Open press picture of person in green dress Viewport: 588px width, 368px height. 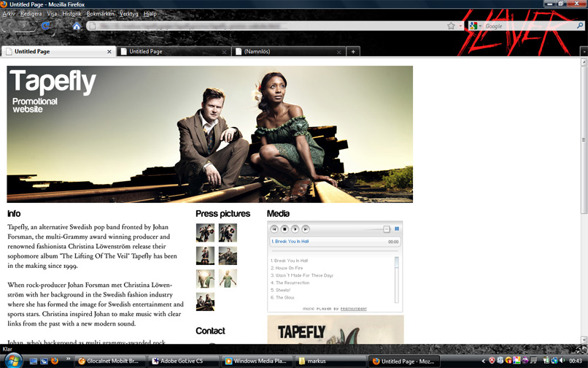tap(228, 279)
